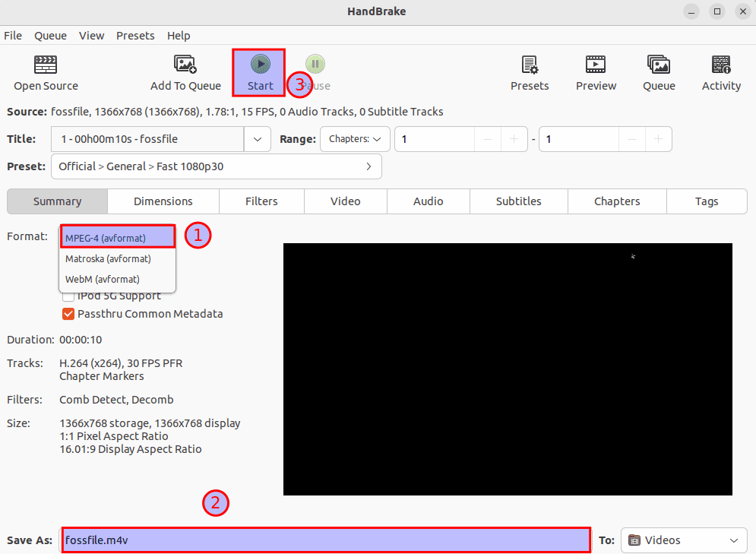Expand the Title dropdown arrow

(258, 139)
